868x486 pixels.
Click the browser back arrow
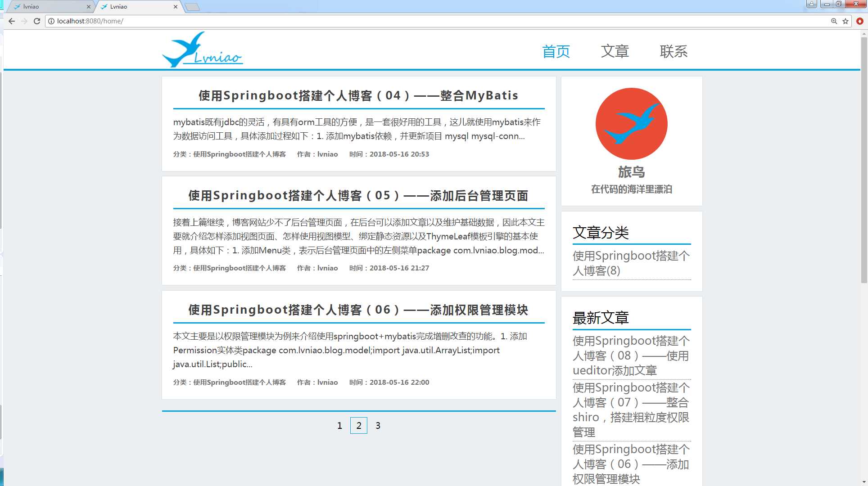coord(12,21)
